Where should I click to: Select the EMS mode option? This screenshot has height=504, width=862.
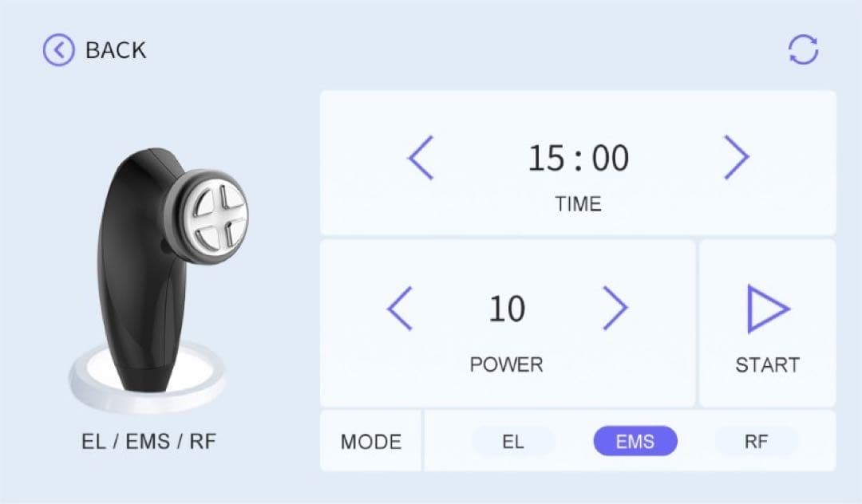pyautogui.click(x=635, y=441)
